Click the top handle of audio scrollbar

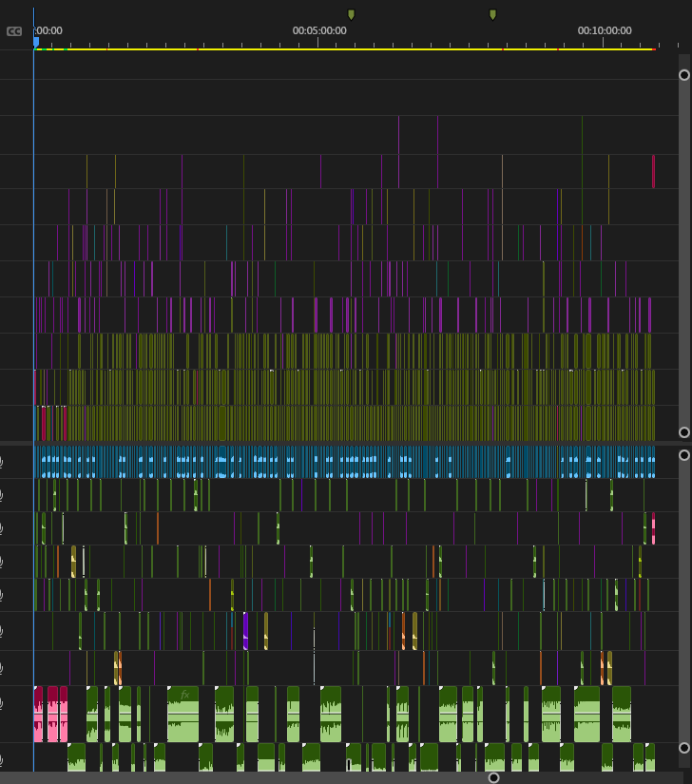point(684,455)
